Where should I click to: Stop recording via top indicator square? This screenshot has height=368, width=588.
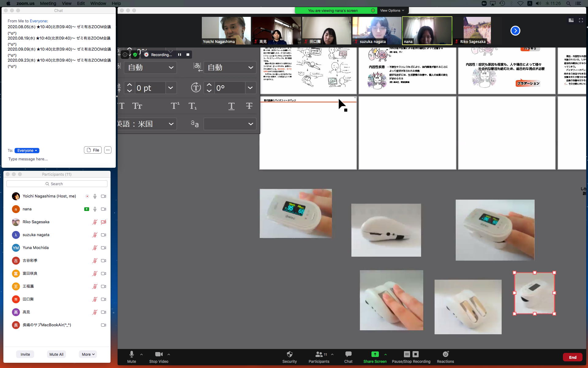(188, 55)
